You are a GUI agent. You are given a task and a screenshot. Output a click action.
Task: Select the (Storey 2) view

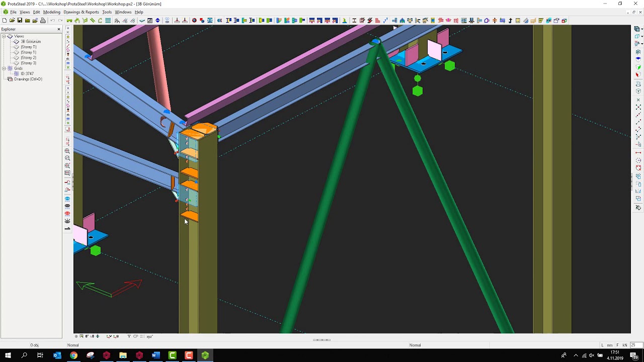pos(28,58)
